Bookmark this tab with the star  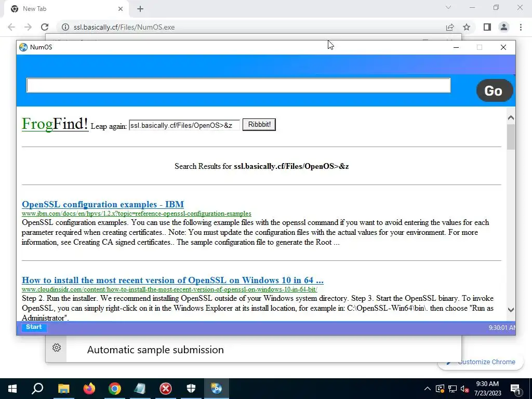[467, 27]
